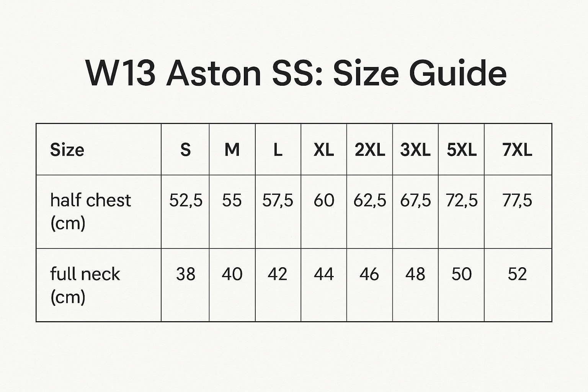Select the half chest (cm) row label

click(x=91, y=211)
